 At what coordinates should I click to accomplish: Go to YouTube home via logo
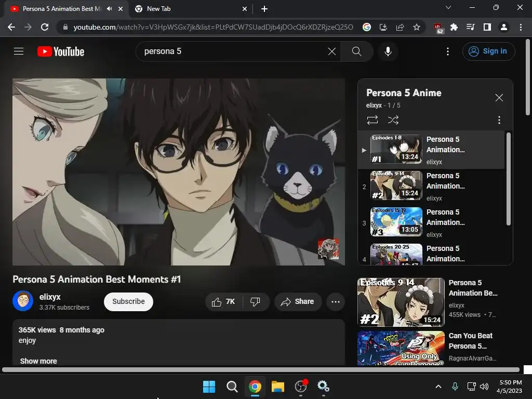[61, 51]
